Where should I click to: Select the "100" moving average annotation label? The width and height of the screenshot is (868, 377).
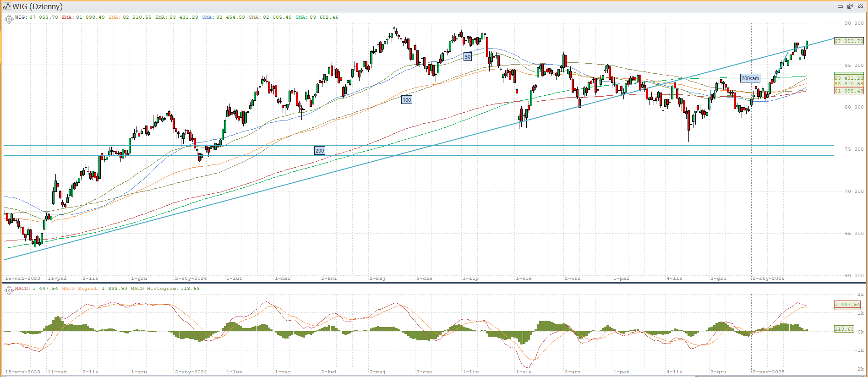407,100
